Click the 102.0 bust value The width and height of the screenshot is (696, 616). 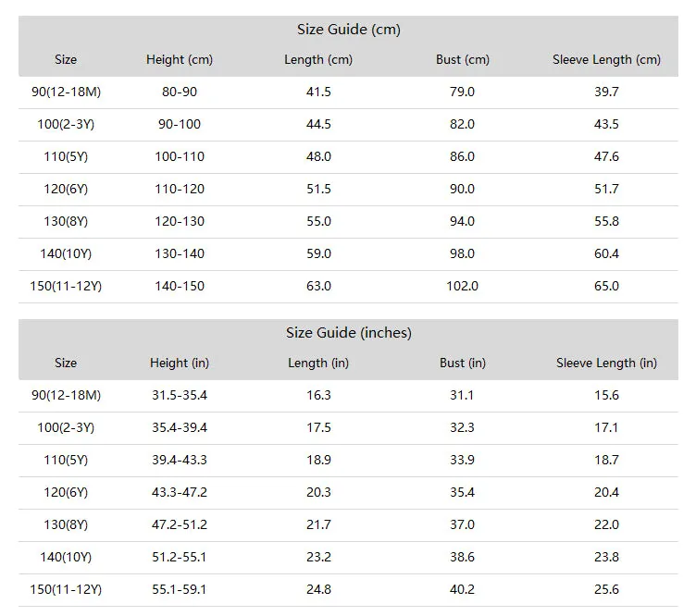pyautogui.click(x=462, y=286)
